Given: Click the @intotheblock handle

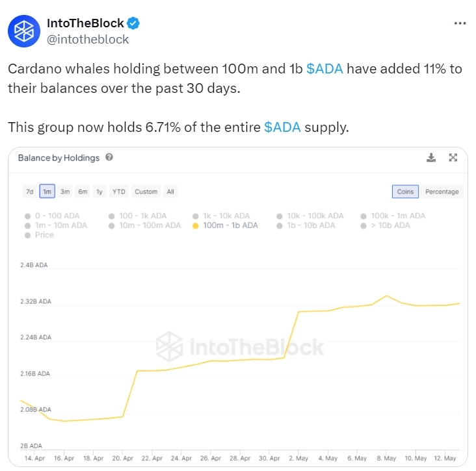Looking at the screenshot, I should [88, 39].
